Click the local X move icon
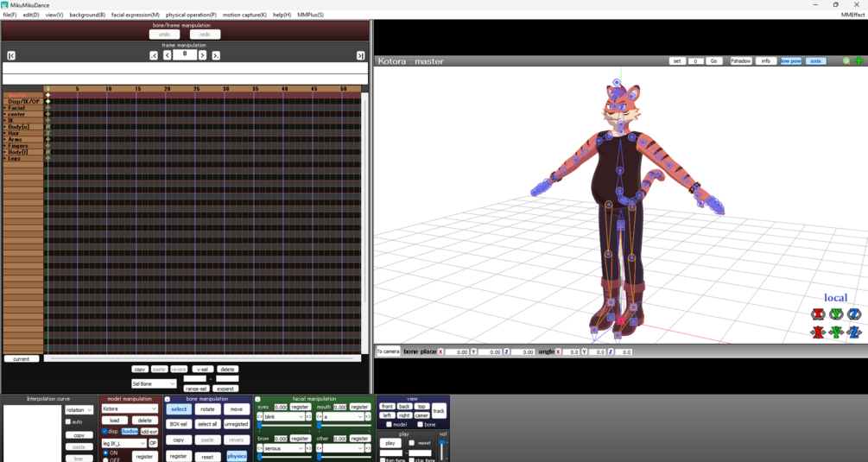Image resolution: width=868 pixels, height=462 pixels. (x=818, y=332)
